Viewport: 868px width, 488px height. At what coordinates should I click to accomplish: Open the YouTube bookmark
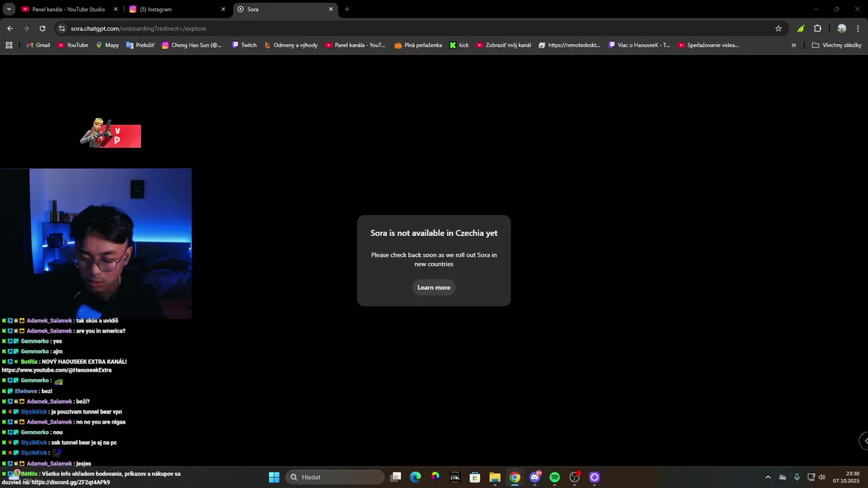click(73, 45)
